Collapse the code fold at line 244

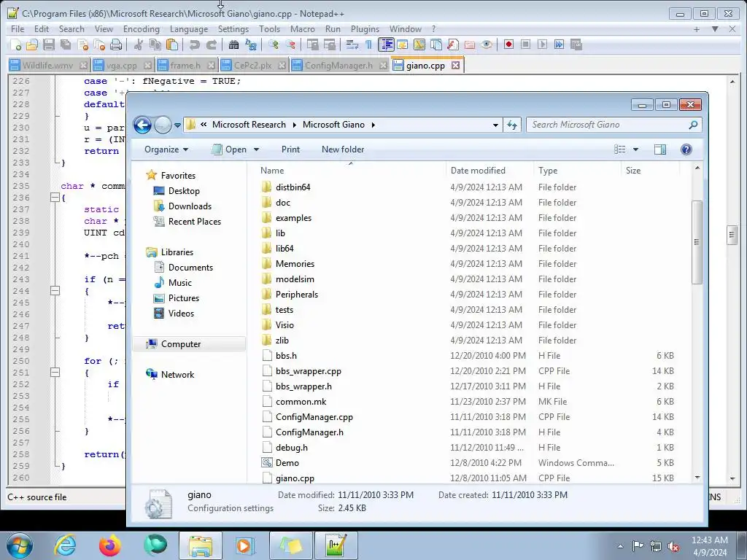55,291
